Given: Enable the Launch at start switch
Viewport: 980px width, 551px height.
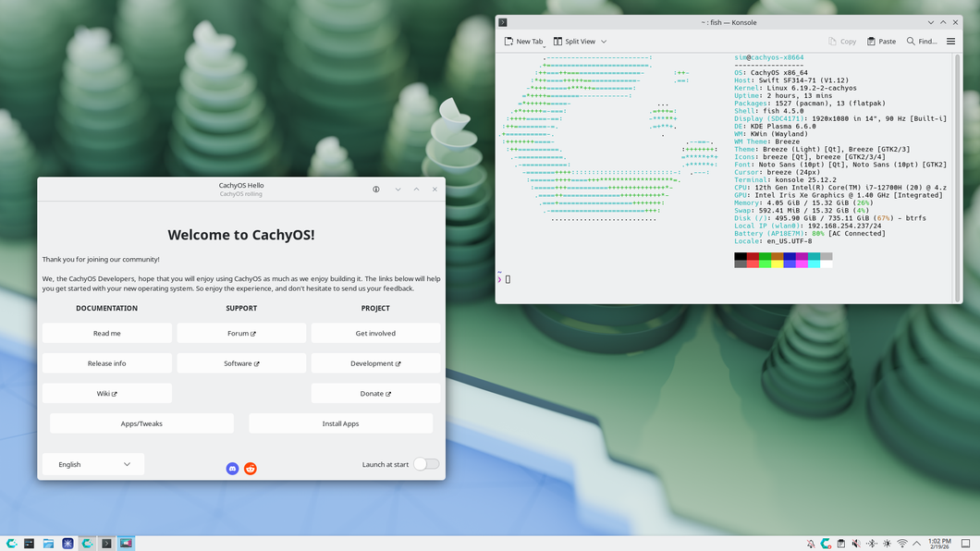Looking at the screenshot, I should click(425, 464).
